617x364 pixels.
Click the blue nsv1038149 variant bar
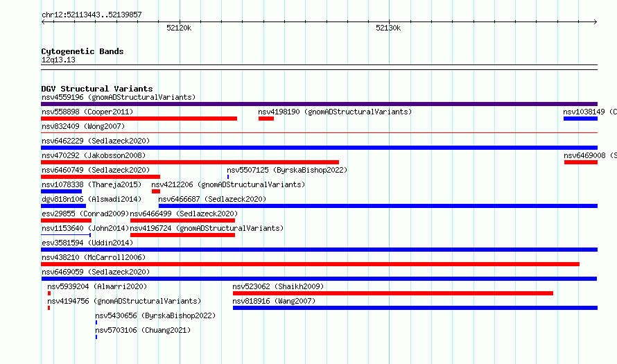click(x=580, y=119)
